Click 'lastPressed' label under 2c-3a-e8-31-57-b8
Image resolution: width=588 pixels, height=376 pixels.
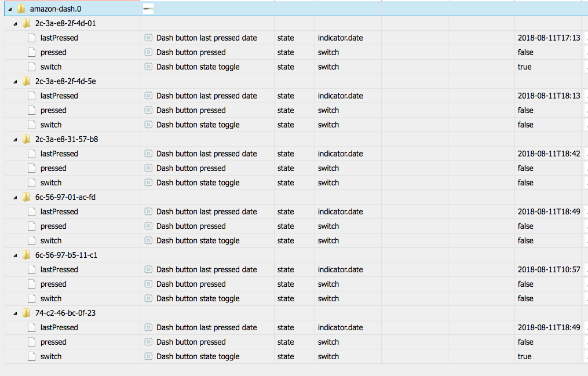59,154
